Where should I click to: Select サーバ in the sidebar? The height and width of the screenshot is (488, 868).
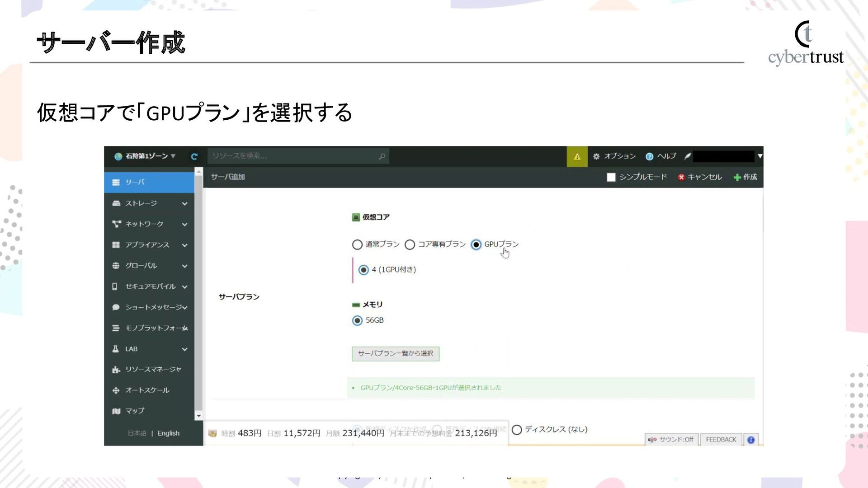coord(149,182)
